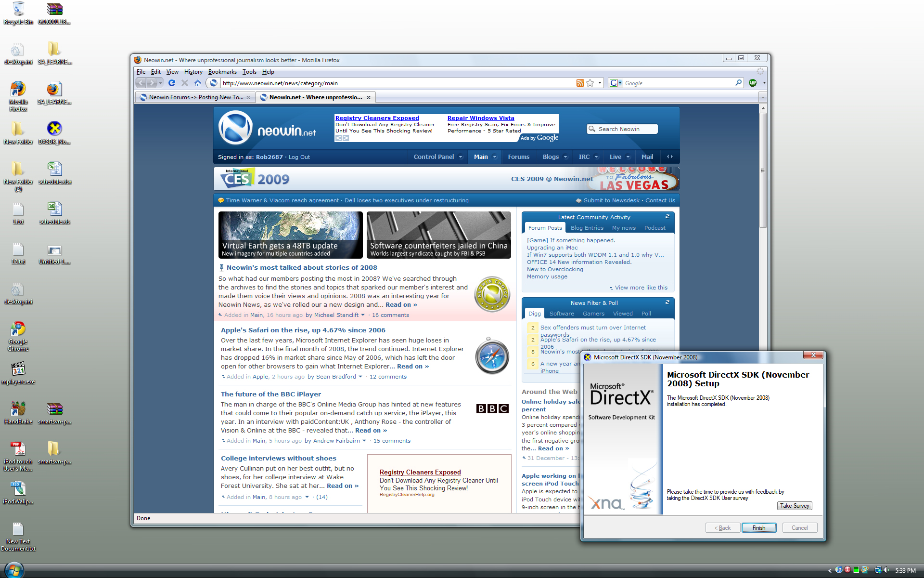Expand the Google search engine dropdown
Viewport: 924px width, 578px height.
pos(620,83)
